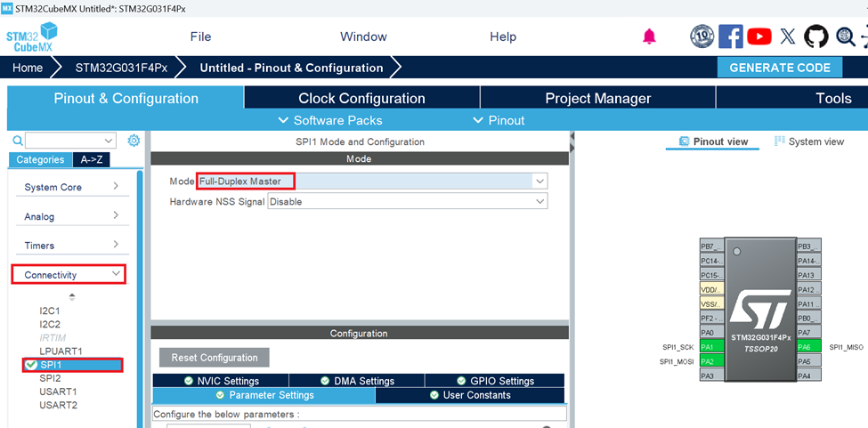Click the sort arrows above I2C1
The width and height of the screenshot is (868, 428).
click(x=71, y=296)
